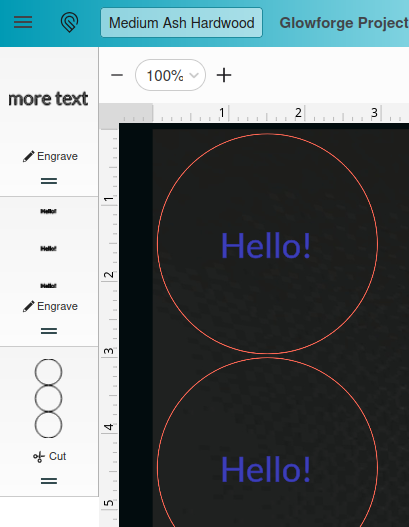Click the Cut operation label

[x=57, y=456]
